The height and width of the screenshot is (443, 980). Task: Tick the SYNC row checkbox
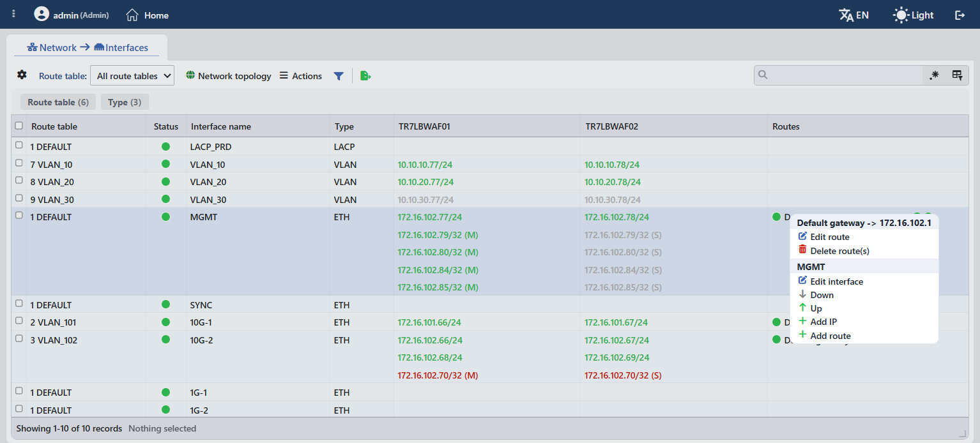coord(19,304)
